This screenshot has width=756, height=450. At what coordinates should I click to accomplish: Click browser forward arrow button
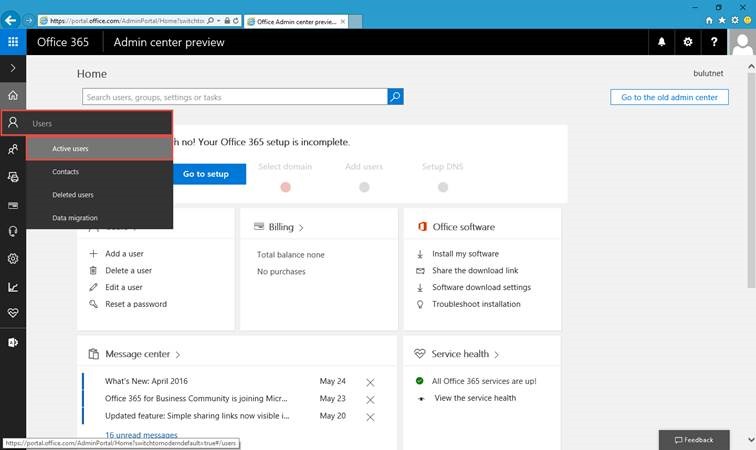coord(28,20)
